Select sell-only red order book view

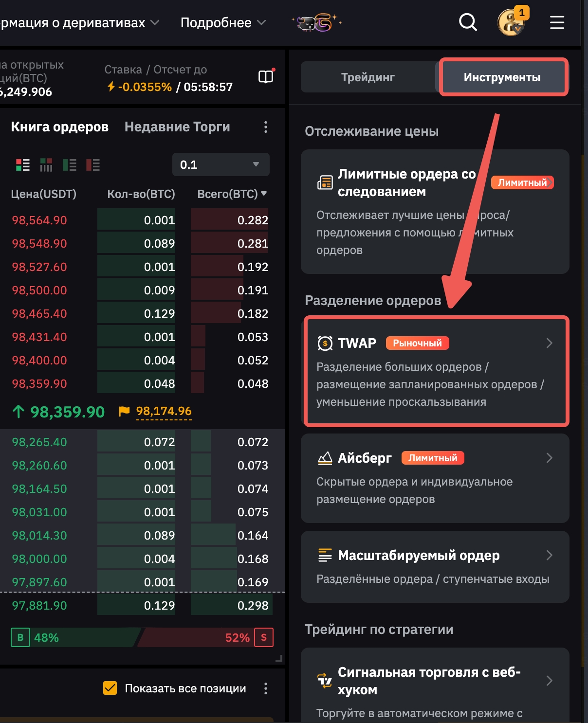pos(92,165)
